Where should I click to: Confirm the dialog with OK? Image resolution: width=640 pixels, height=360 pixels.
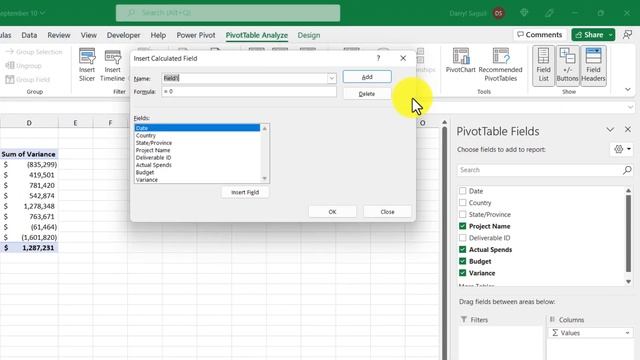pos(332,212)
